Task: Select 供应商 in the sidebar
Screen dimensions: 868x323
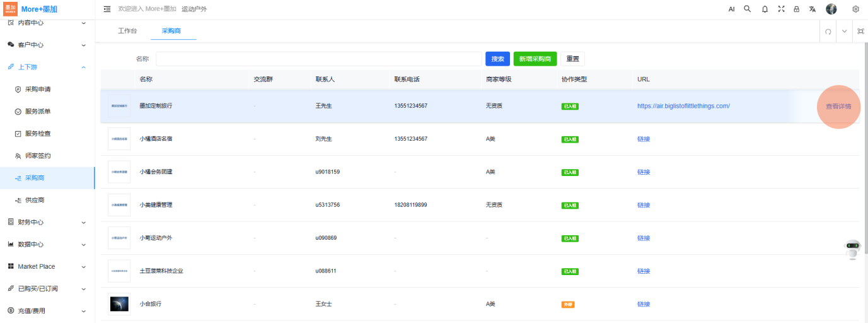Action: point(35,200)
